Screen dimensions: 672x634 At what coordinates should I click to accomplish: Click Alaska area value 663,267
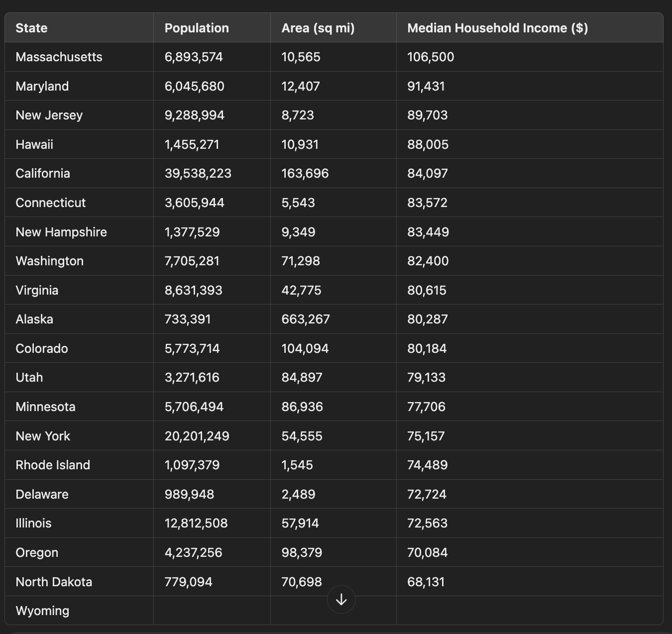[306, 319]
